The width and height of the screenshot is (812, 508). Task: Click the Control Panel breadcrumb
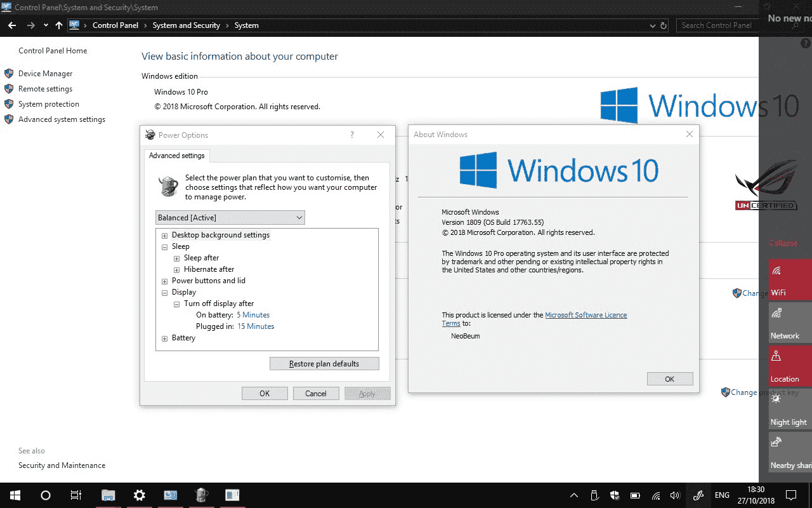click(115, 25)
